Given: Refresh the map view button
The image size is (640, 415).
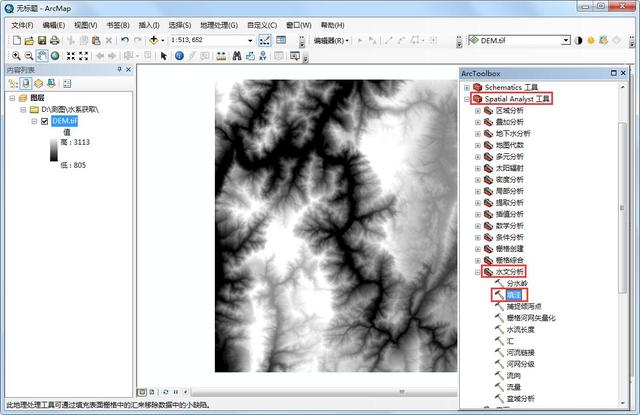Looking at the screenshot, I should pyautogui.click(x=165, y=392).
